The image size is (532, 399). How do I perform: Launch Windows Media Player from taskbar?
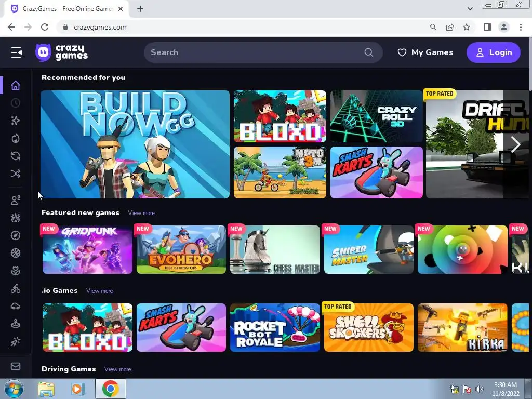(77, 389)
